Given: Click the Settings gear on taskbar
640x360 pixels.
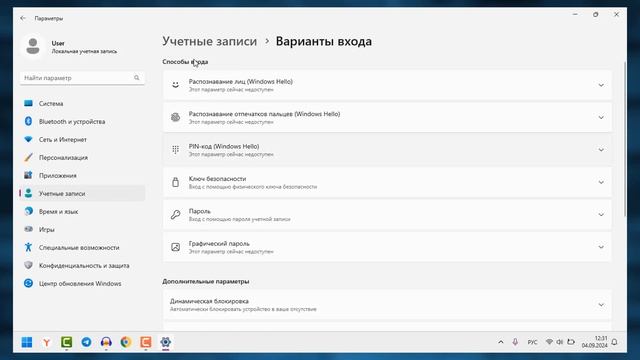Looking at the screenshot, I should point(165,342).
